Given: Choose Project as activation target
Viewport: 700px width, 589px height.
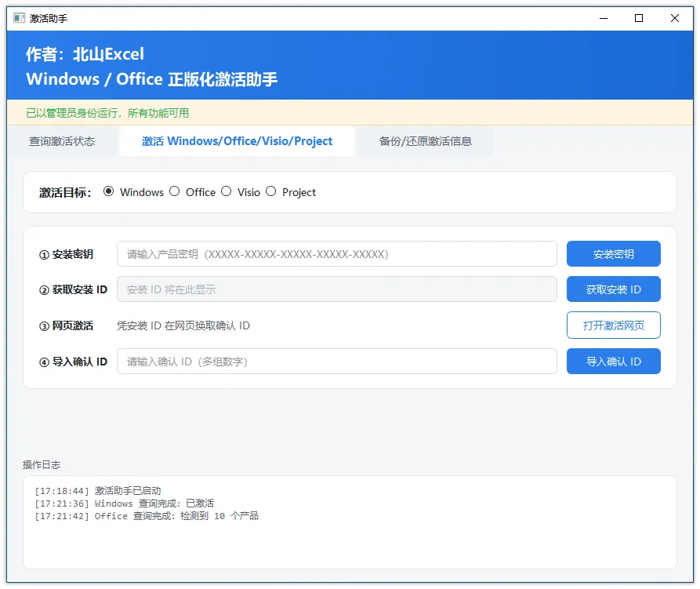Looking at the screenshot, I should [271, 191].
